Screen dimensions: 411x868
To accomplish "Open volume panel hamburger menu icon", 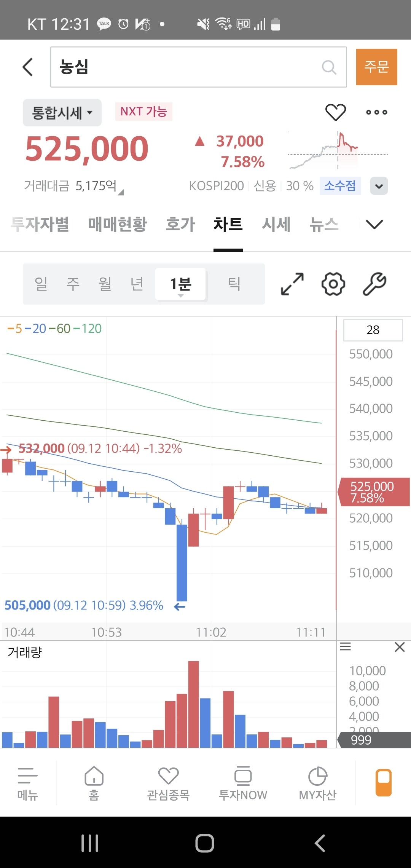I will (x=345, y=646).
